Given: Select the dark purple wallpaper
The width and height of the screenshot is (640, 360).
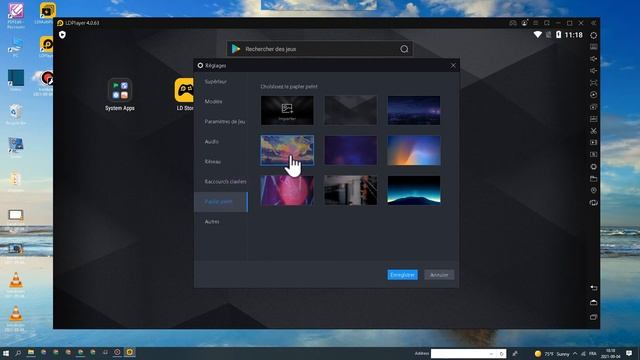Looking at the screenshot, I should tap(351, 150).
